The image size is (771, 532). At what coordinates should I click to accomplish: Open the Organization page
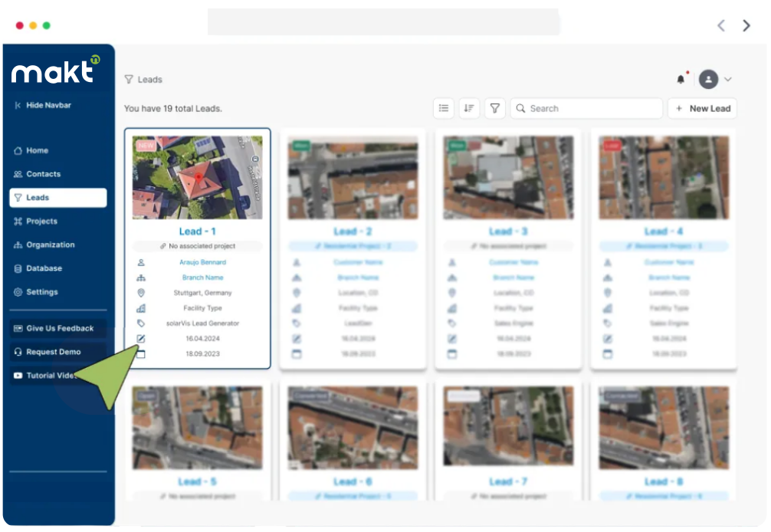pyautogui.click(x=50, y=245)
